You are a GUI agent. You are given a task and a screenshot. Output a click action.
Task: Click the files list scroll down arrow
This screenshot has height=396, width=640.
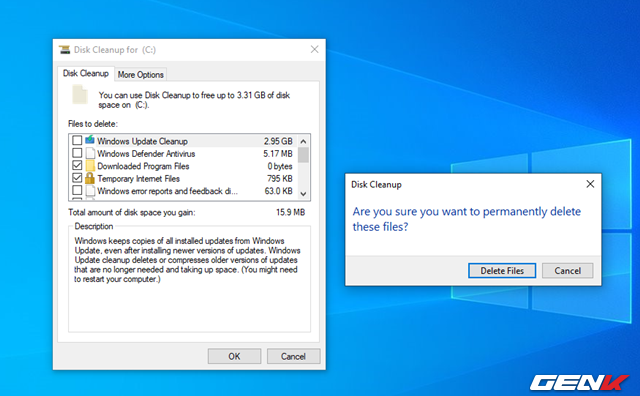(303, 194)
